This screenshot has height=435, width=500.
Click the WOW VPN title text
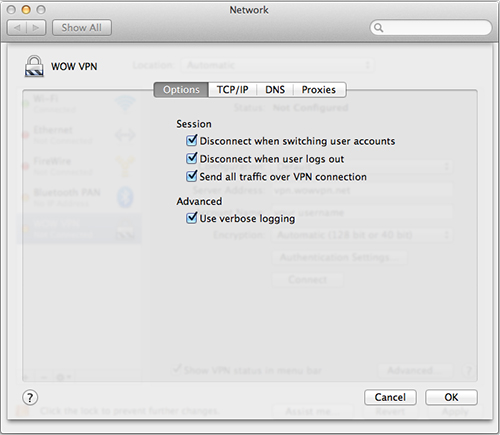click(x=74, y=66)
